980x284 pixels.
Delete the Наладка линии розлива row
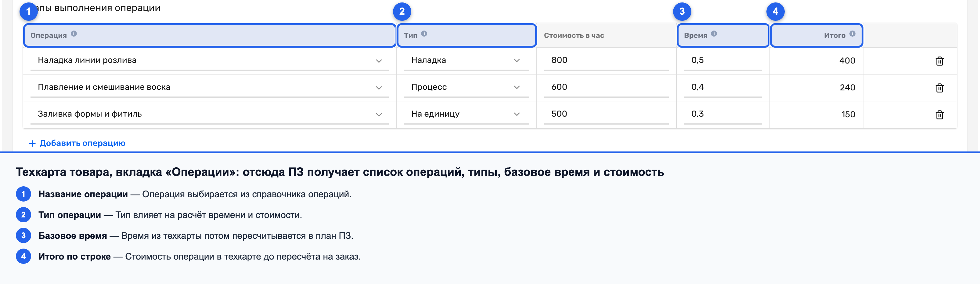(x=939, y=61)
